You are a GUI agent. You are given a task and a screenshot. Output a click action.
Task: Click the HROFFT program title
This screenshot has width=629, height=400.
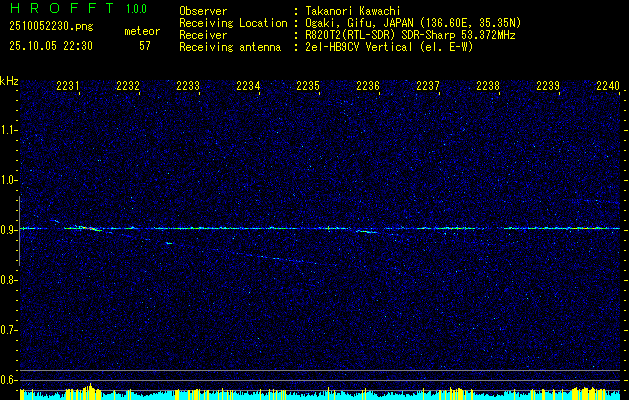click(x=62, y=8)
